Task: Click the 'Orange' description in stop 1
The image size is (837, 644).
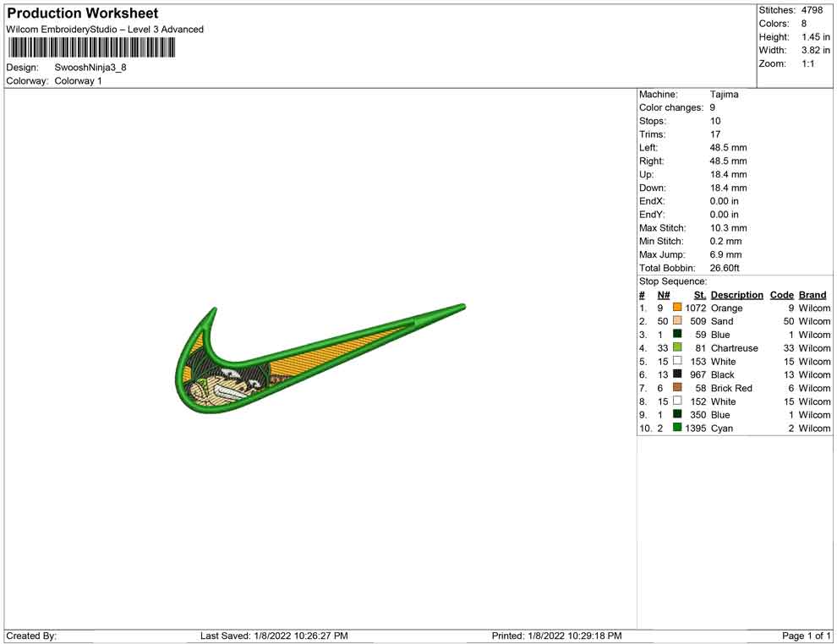Action: 727,308
